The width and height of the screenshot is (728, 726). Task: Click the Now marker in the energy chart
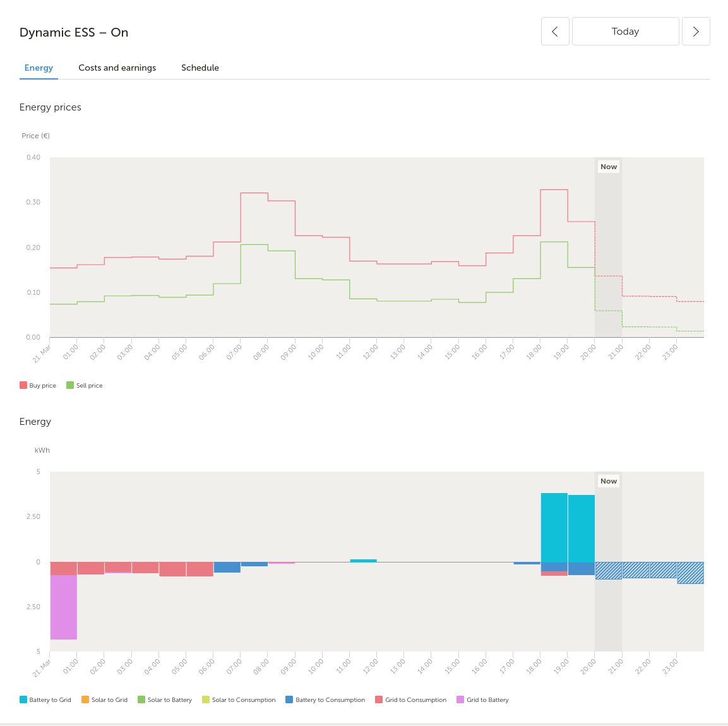click(x=609, y=481)
